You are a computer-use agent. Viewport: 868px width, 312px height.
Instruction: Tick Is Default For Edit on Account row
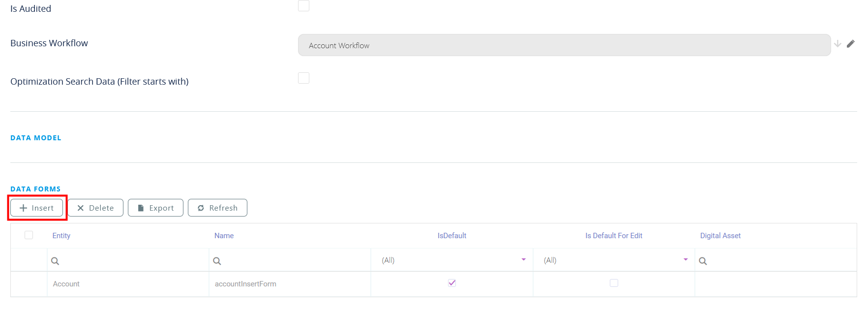[614, 283]
